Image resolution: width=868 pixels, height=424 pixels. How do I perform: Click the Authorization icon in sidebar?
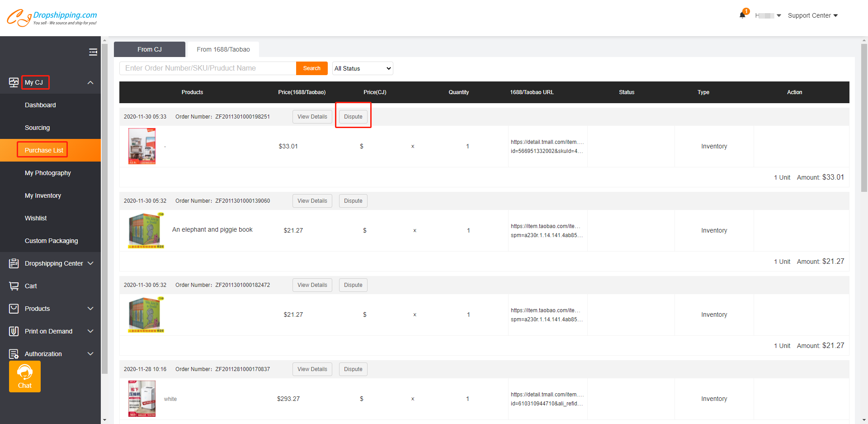(14, 354)
